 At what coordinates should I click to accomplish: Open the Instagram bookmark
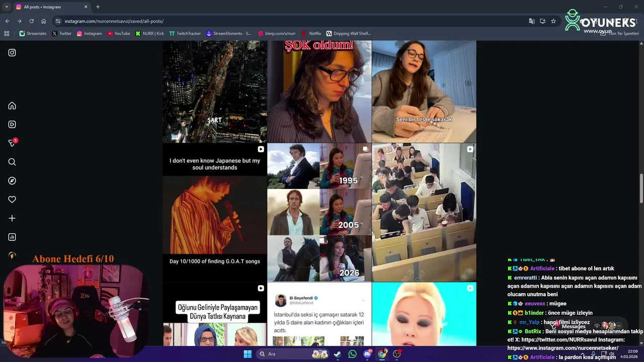(89, 34)
